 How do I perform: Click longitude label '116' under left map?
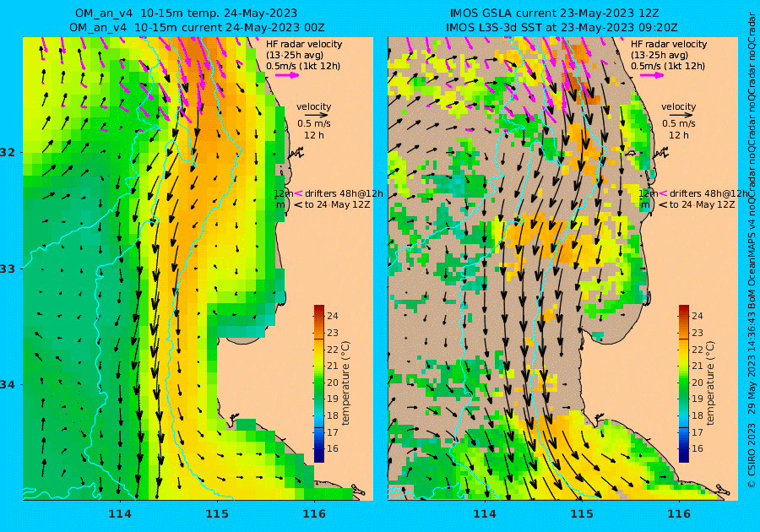coord(314,513)
